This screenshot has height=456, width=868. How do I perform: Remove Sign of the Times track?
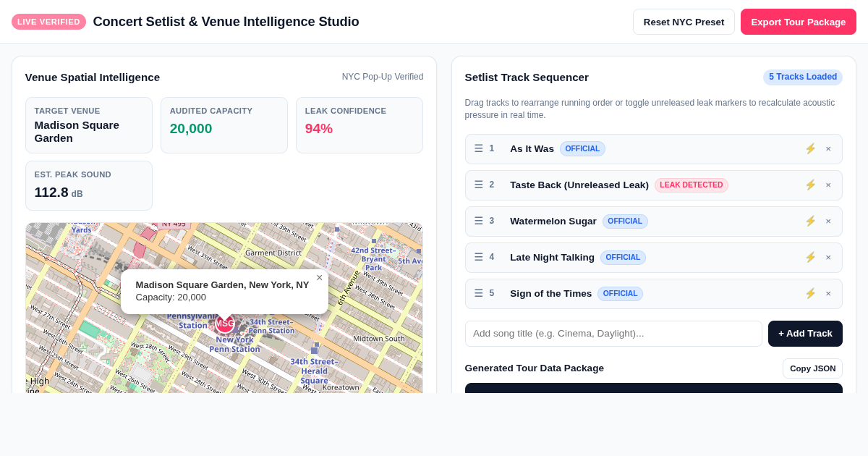pos(828,293)
